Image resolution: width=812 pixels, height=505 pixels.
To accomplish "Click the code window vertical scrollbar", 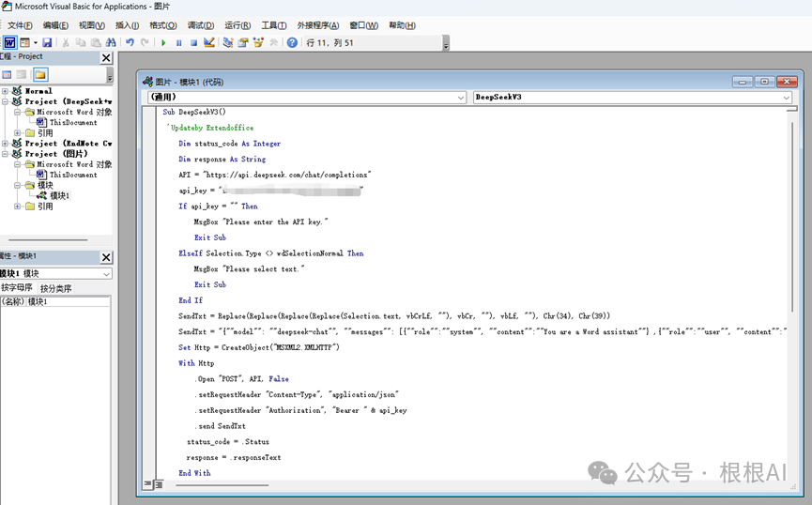I will coord(791,218).
